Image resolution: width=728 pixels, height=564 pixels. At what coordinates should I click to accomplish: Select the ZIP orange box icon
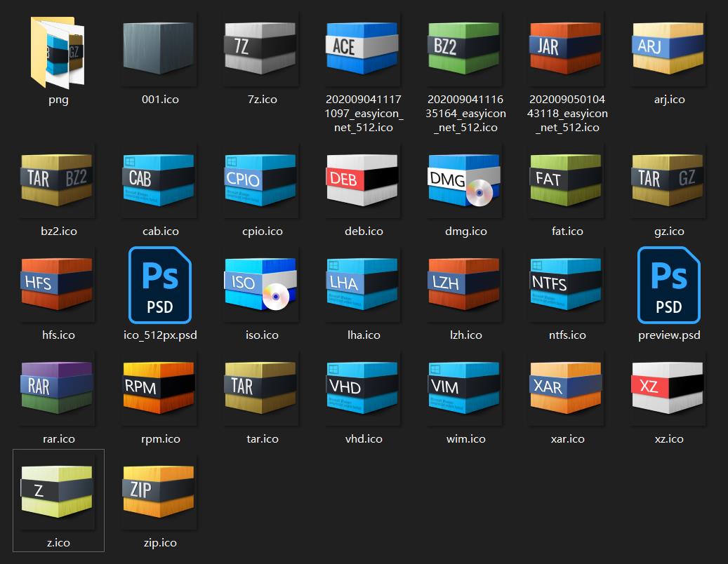[x=159, y=492]
